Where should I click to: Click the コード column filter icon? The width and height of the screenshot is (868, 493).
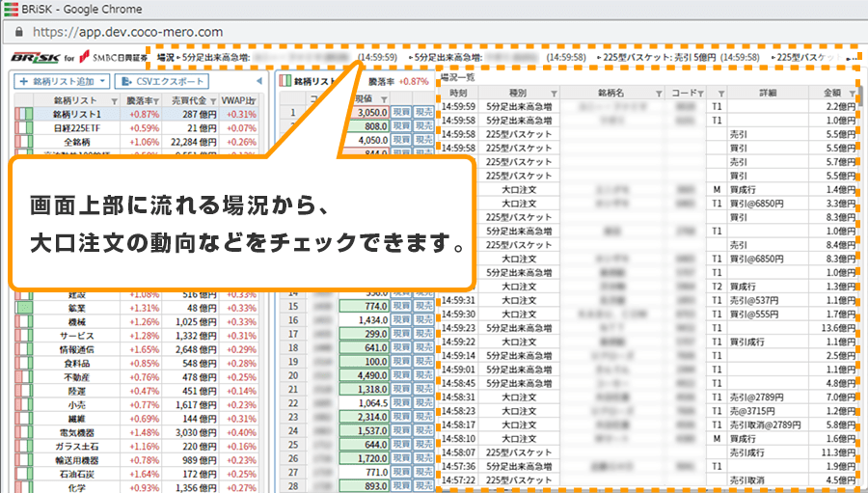click(701, 94)
